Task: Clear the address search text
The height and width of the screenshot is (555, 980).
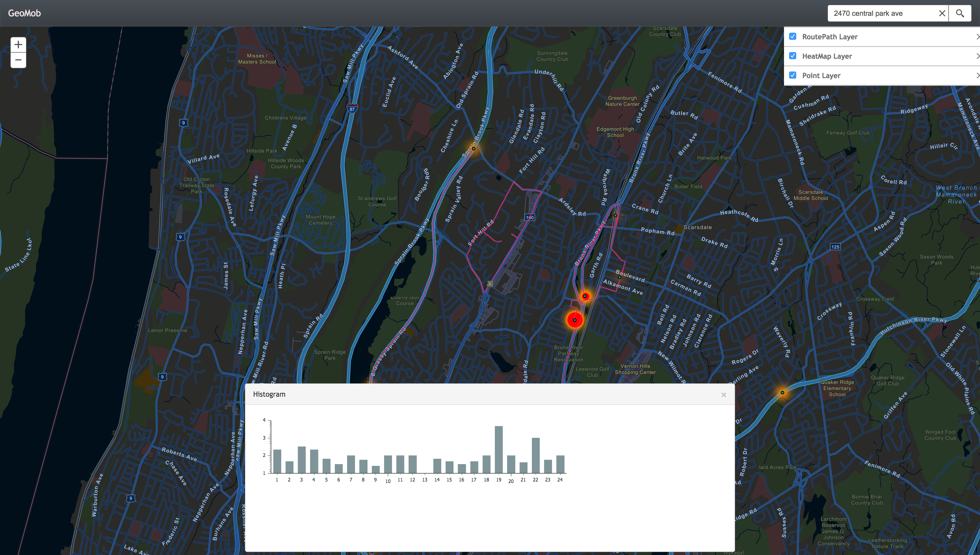Action: point(942,13)
